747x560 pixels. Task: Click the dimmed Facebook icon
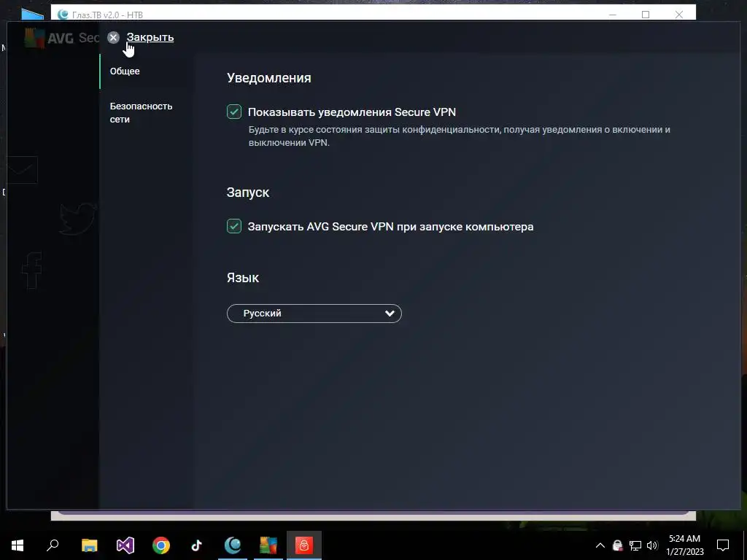[x=32, y=270]
